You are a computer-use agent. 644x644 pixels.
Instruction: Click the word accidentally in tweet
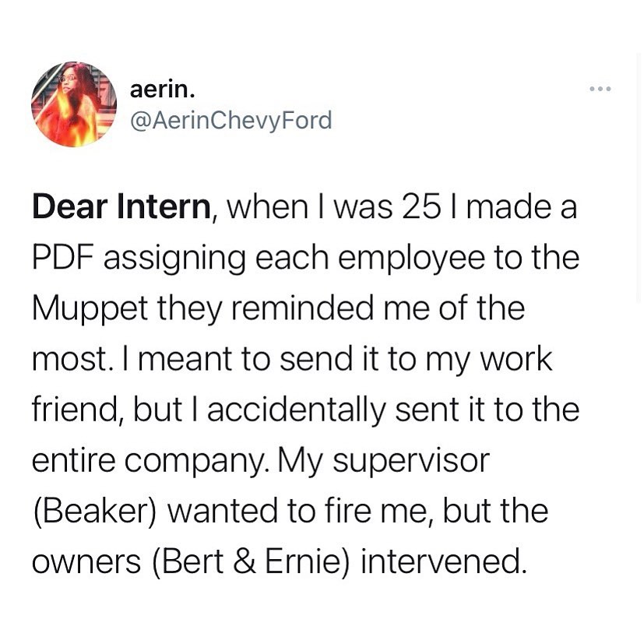297,410
